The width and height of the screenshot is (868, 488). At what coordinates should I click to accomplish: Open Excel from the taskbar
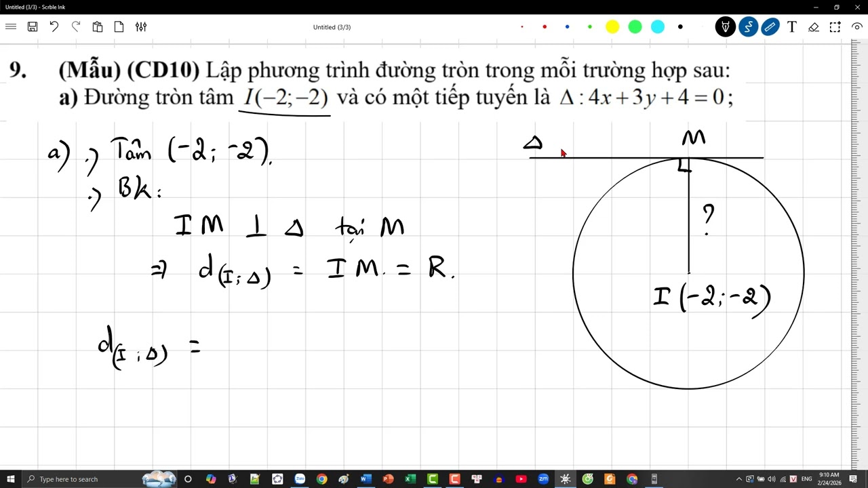pos(410,479)
